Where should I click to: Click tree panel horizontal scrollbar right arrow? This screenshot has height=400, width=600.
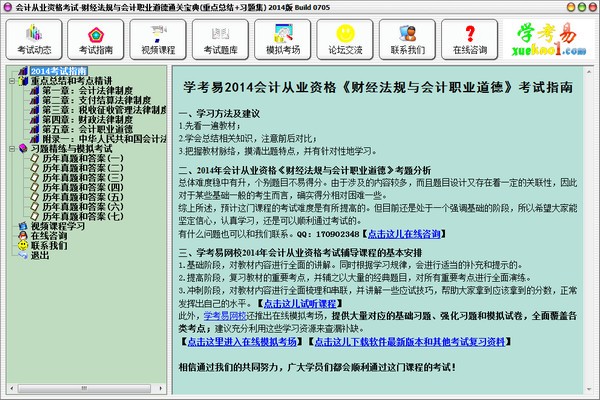coord(161,389)
